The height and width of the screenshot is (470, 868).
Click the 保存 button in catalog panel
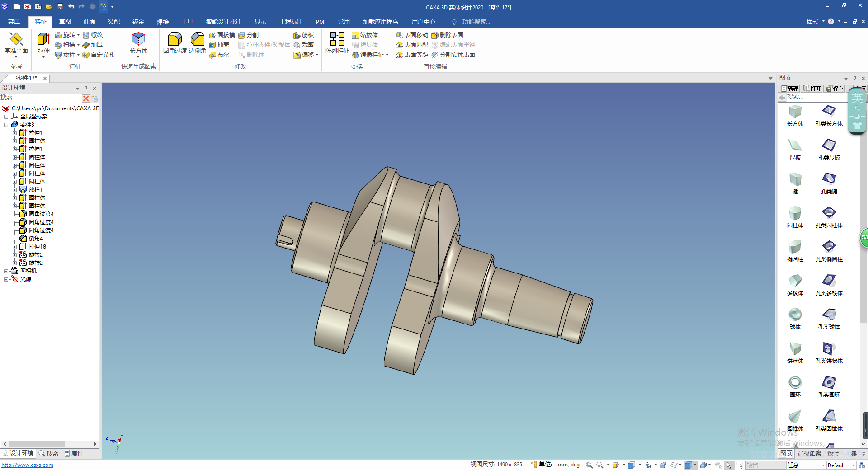(x=835, y=89)
